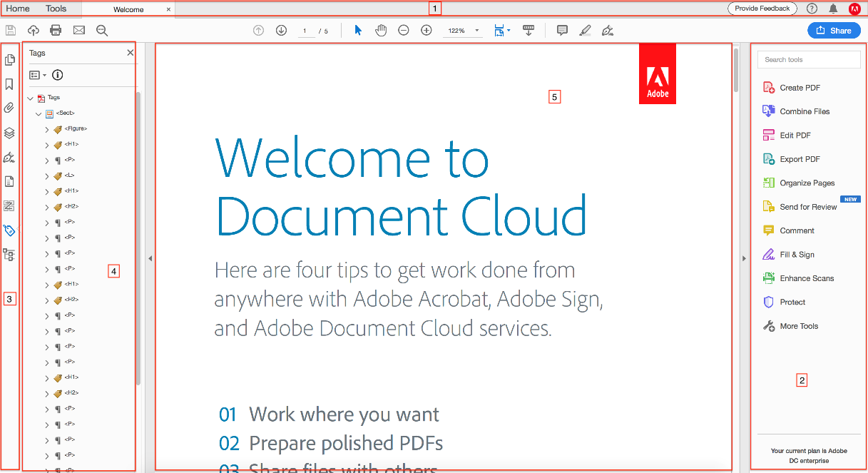This screenshot has height=473, width=868.
Task: Open the Attachments panel
Action: (x=10, y=108)
